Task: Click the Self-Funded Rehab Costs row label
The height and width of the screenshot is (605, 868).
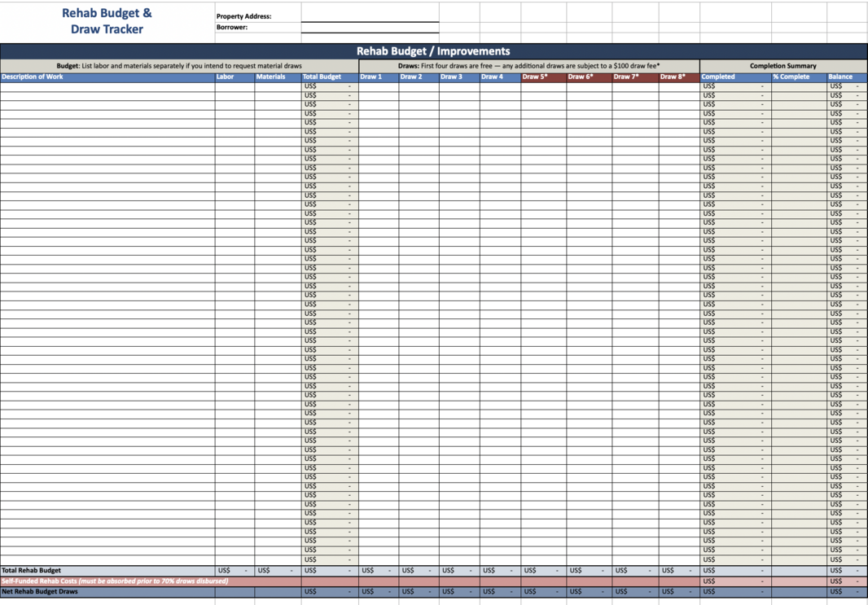Action: click(x=115, y=581)
